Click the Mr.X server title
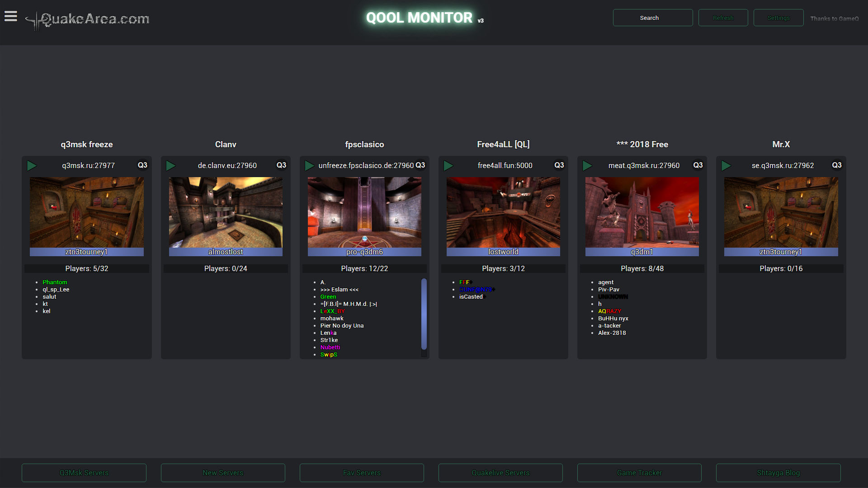Image resolution: width=868 pixels, height=488 pixels. coord(781,145)
